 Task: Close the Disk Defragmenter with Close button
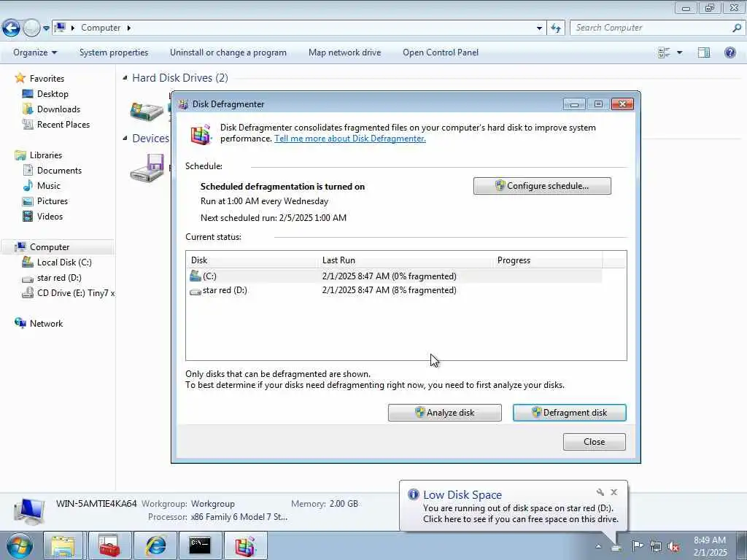click(594, 442)
